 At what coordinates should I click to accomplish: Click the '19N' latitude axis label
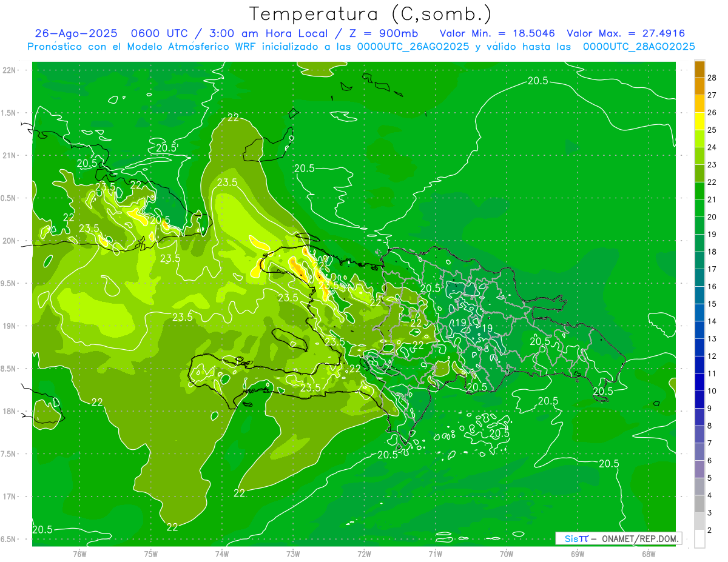click(10, 326)
